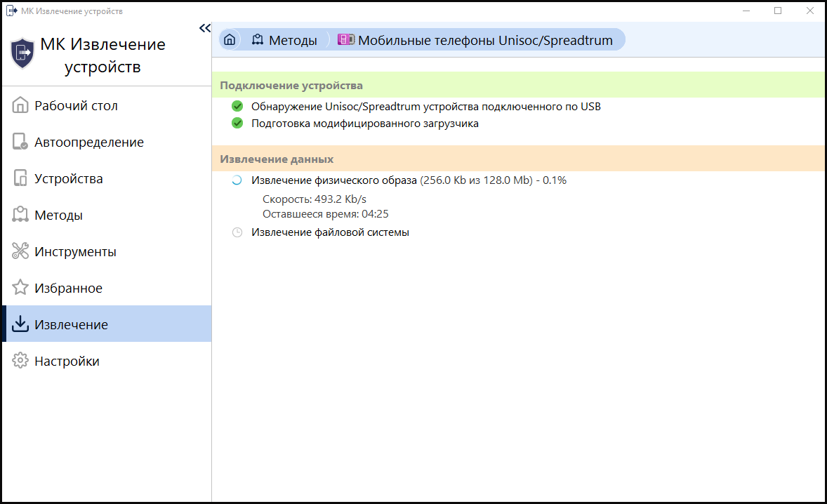Click the home icon in breadcrumb bar
Screen dimensions: 827x504
pos(229,40)
